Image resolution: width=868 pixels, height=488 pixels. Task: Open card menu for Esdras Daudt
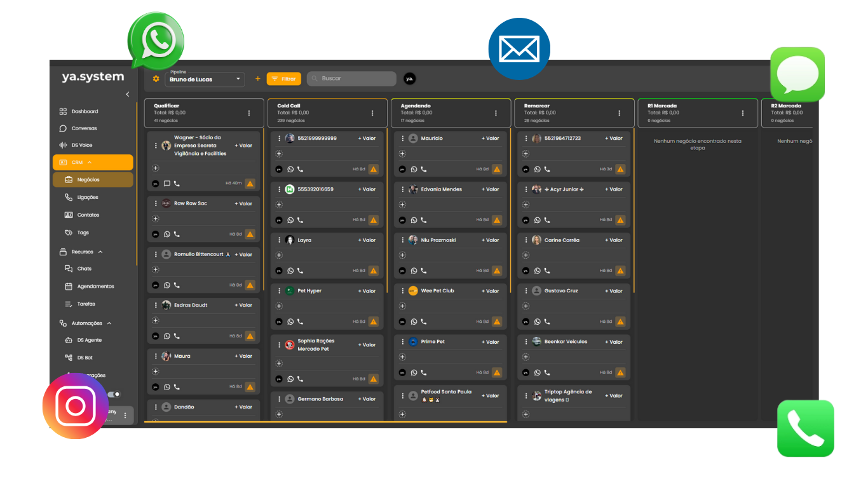point(156,305)
